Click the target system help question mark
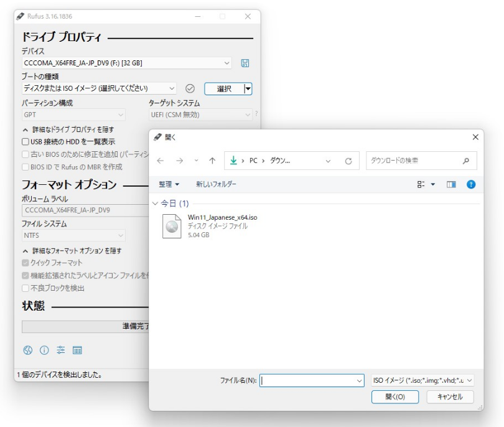 coord(256,113)
